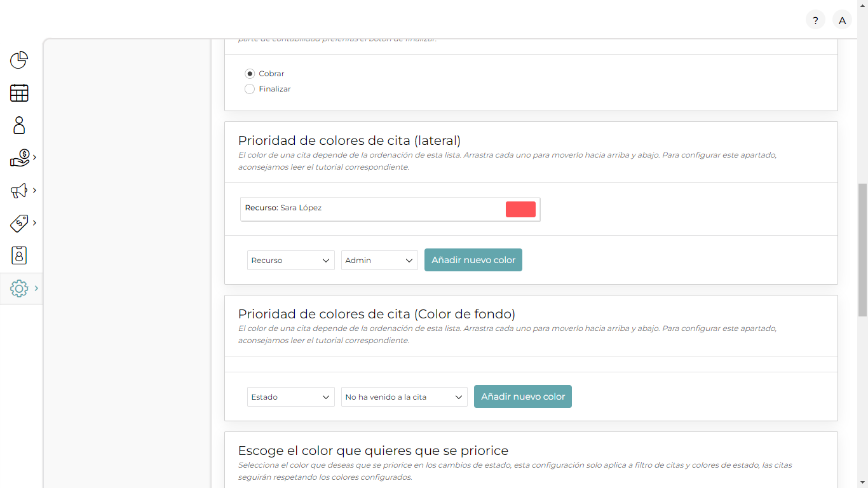Open the gear settings icon in sidebar
Image resolution: width=868 pixels, height=488 pixels.
(x=19, y=288)
